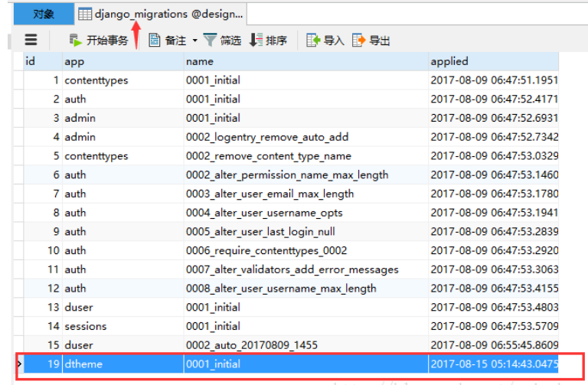Select the admin cell in row 4

pos(123,137)
